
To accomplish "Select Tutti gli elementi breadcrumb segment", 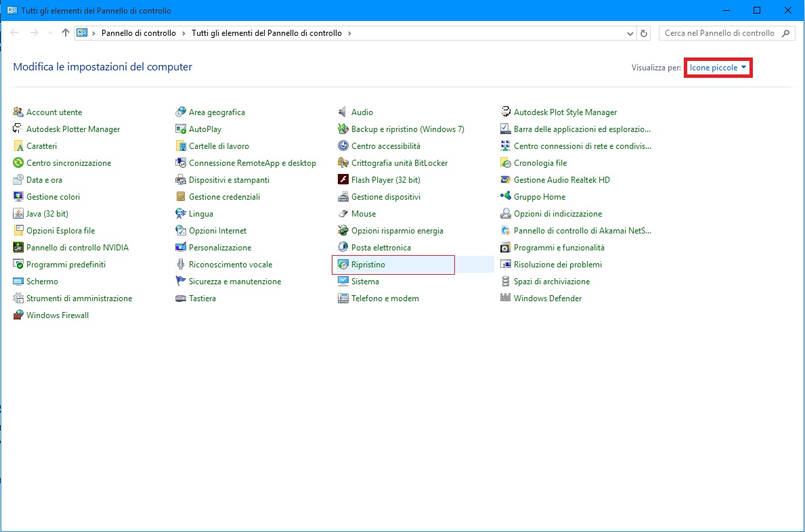I will 267,33.
